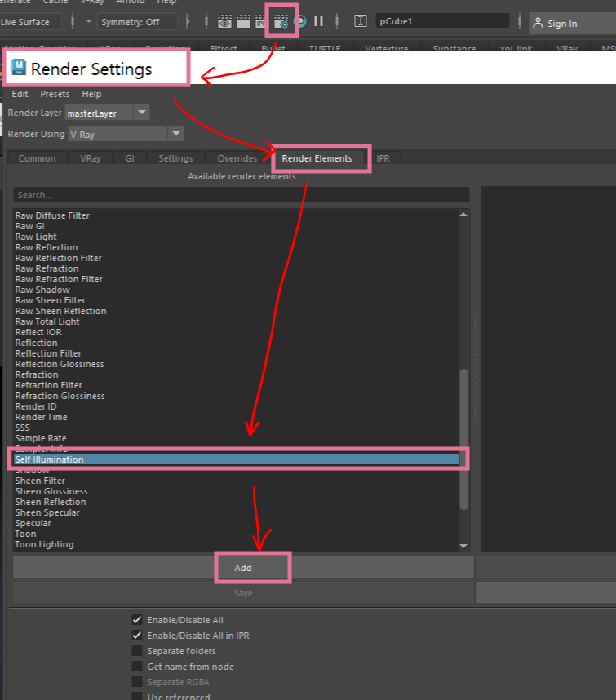Viewport: 616px width, 700px height.
Task: Select Self Illumination in the list
Action: pyautogui.click(x=236, y=459)
